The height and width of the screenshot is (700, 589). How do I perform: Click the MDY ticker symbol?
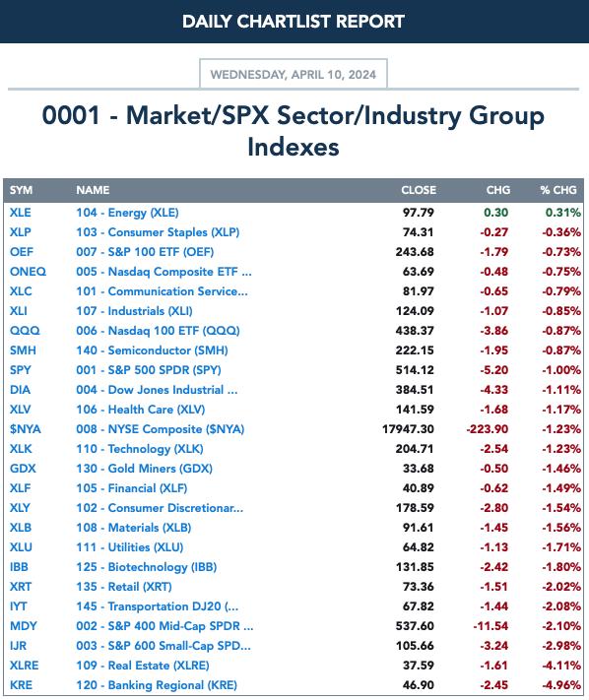24,626
